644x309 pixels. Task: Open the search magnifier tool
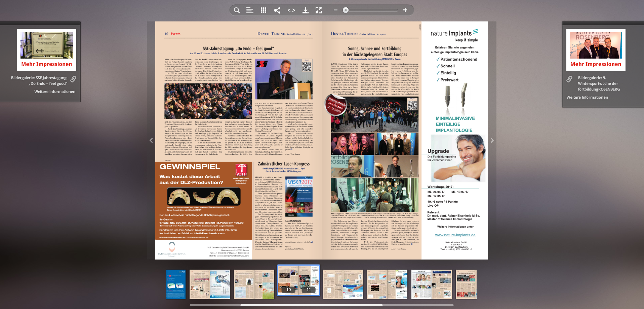(237, 10)
